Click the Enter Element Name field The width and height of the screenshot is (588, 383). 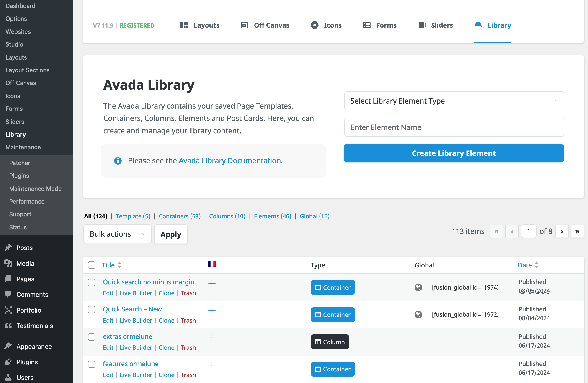point(454,127)
